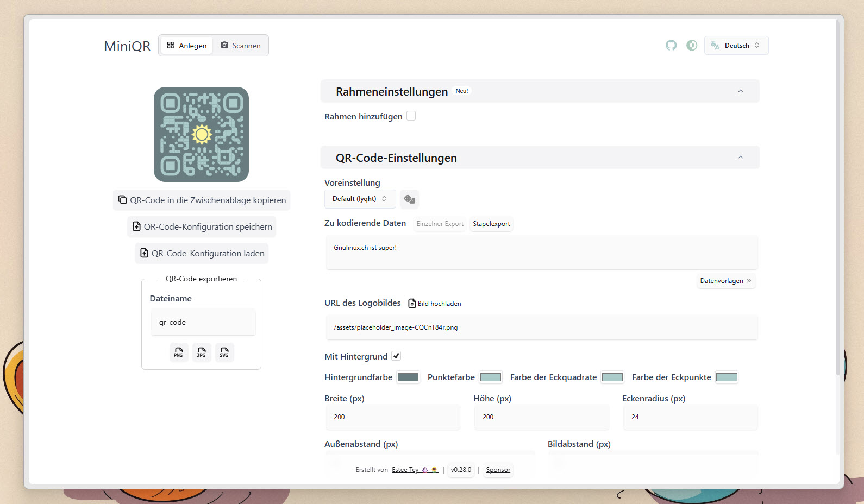
Task: Click the Dateiname input field
Action: [x=203, y=323]
